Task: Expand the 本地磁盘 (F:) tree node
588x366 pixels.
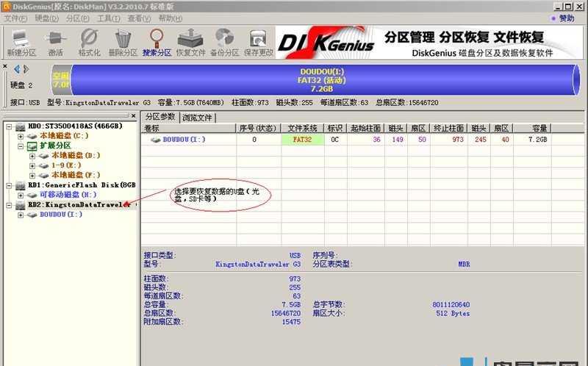Action: point(32,176)
